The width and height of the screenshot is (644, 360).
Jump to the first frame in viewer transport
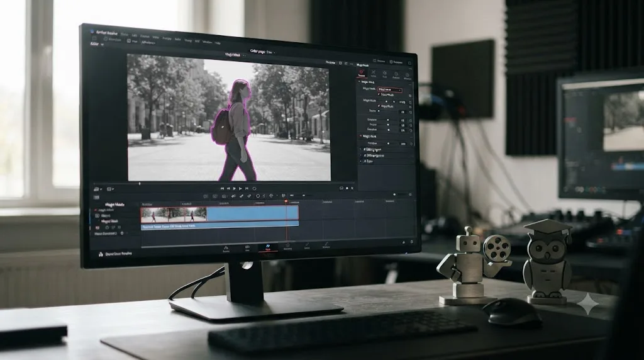(222, 189)
